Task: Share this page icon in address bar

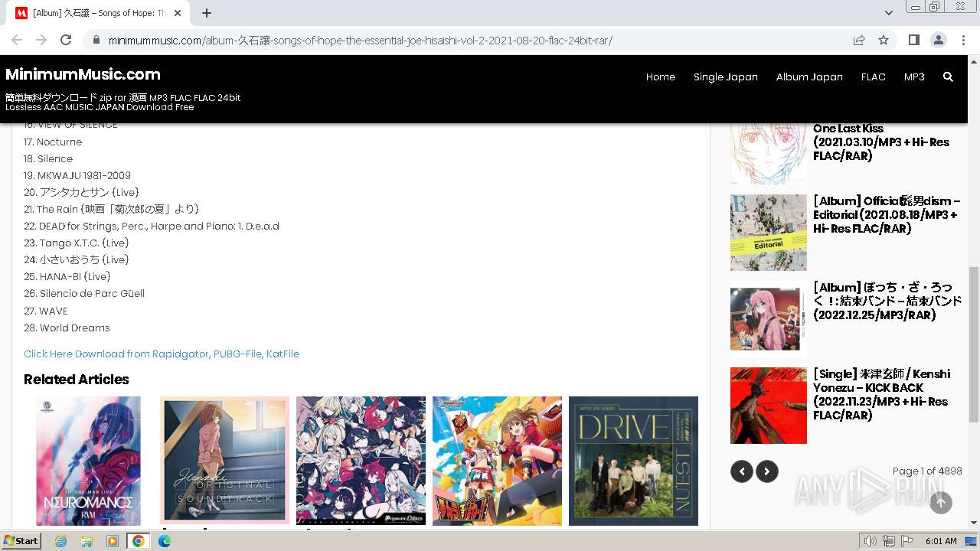Action: pos(859,41)
